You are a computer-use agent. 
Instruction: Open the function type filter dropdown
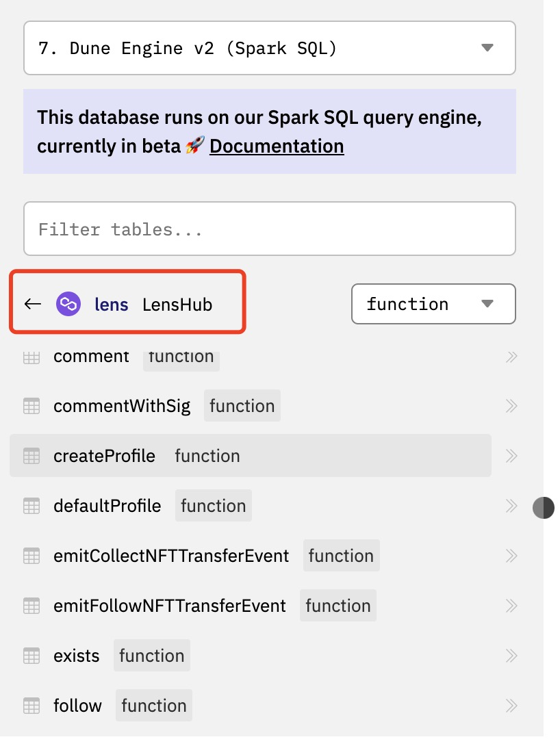click(433, 304)
